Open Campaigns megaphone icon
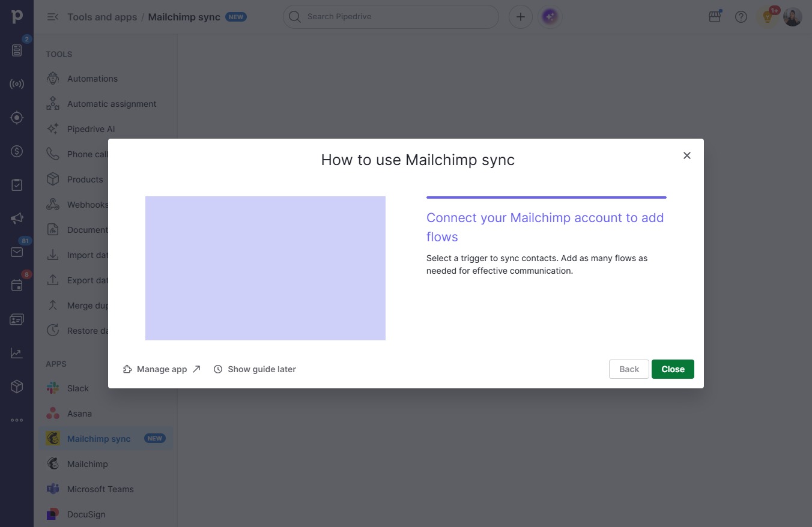The image size is (812, 527). pos(17,218)
